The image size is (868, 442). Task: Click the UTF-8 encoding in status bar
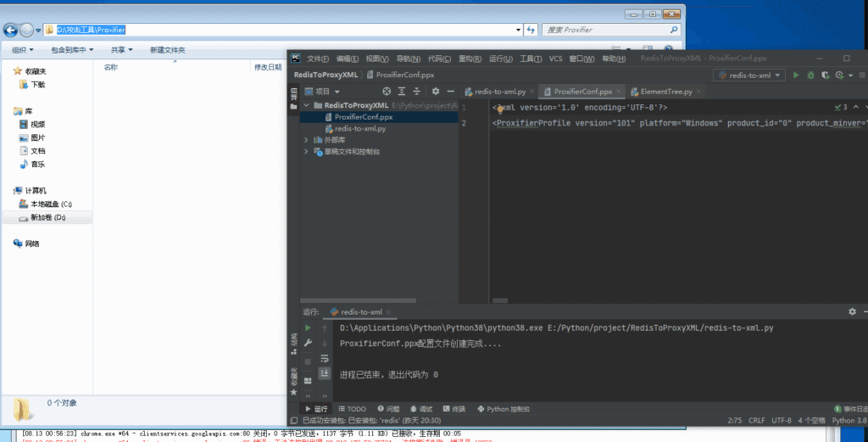click(x=781, y=421)
